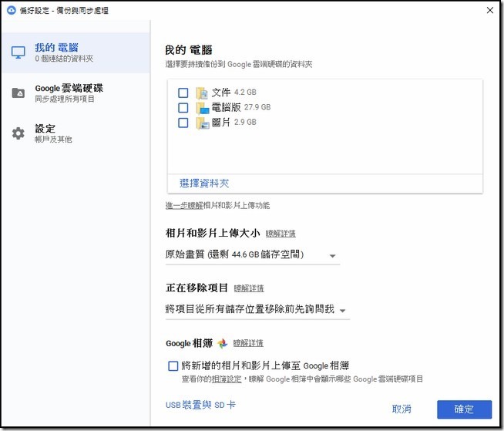
Task: Click the 電腦版 folder name
Action: (226, 107)
